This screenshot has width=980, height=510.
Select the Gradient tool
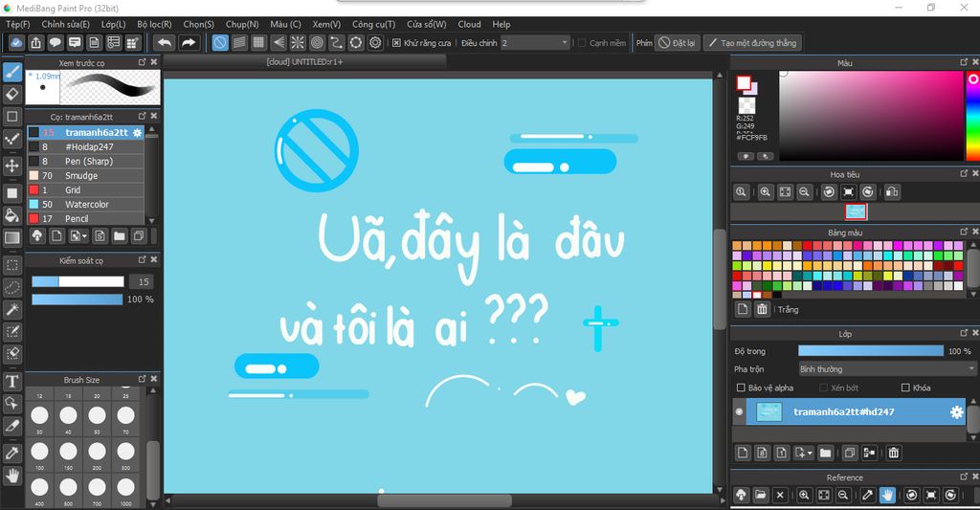[11, 237]
